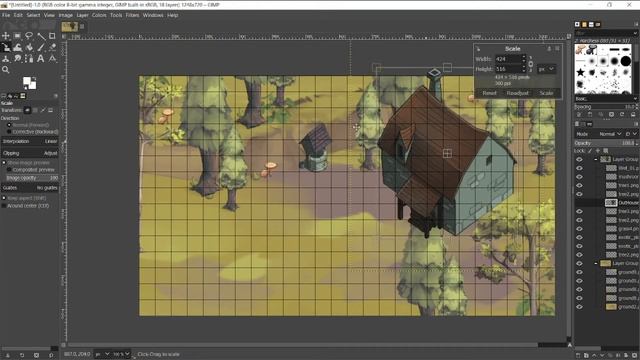The image size is (640, 360).
Task: Select the Text tool
Action: click(x=41, y=59)
